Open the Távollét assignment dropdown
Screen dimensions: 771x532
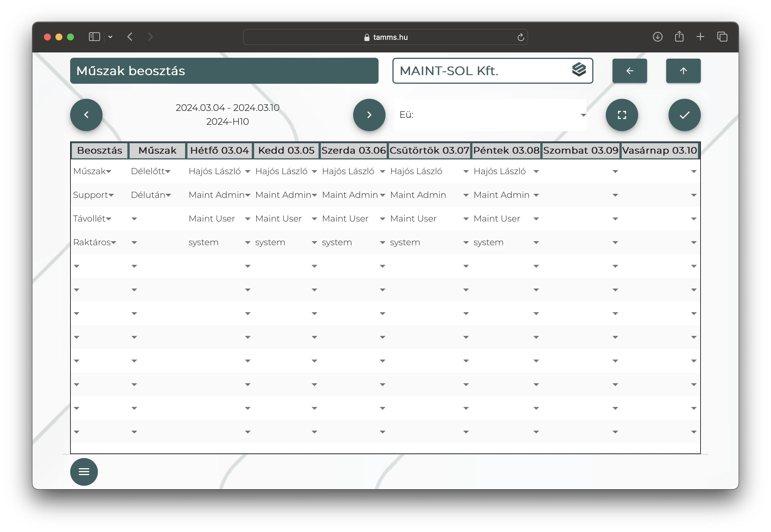pos(92,219)
